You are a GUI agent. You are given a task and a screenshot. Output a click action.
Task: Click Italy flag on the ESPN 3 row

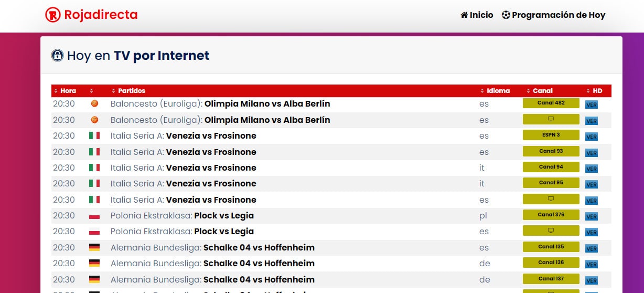(x=94, y=136)
